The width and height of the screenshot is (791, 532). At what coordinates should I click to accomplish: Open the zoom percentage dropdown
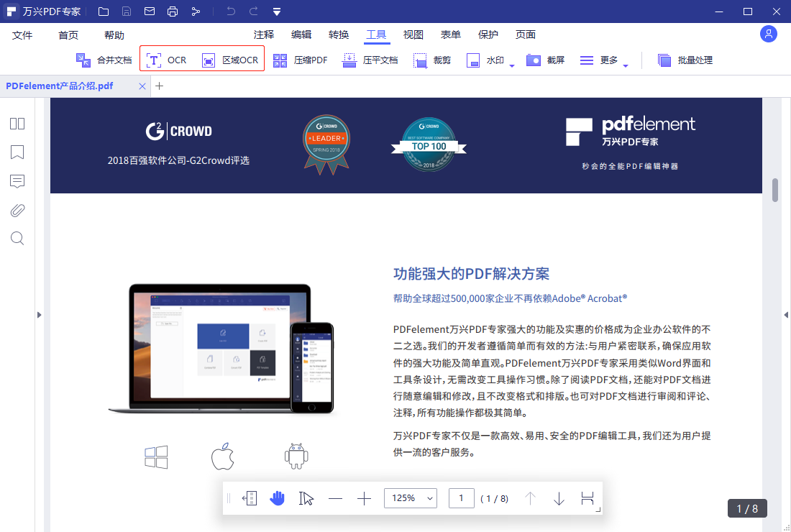(x=410, y=498)
